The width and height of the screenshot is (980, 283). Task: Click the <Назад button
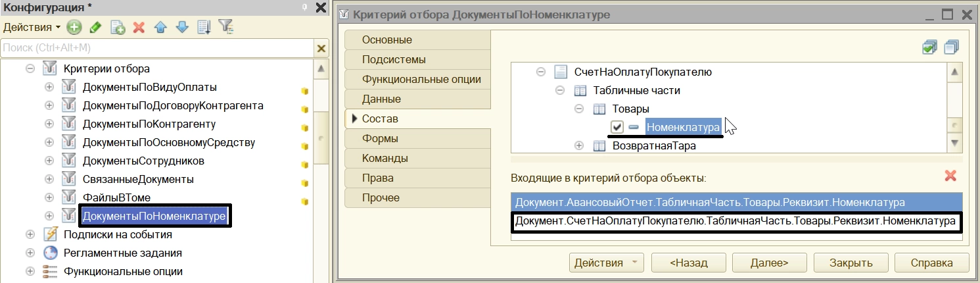(x=689, y=263)
